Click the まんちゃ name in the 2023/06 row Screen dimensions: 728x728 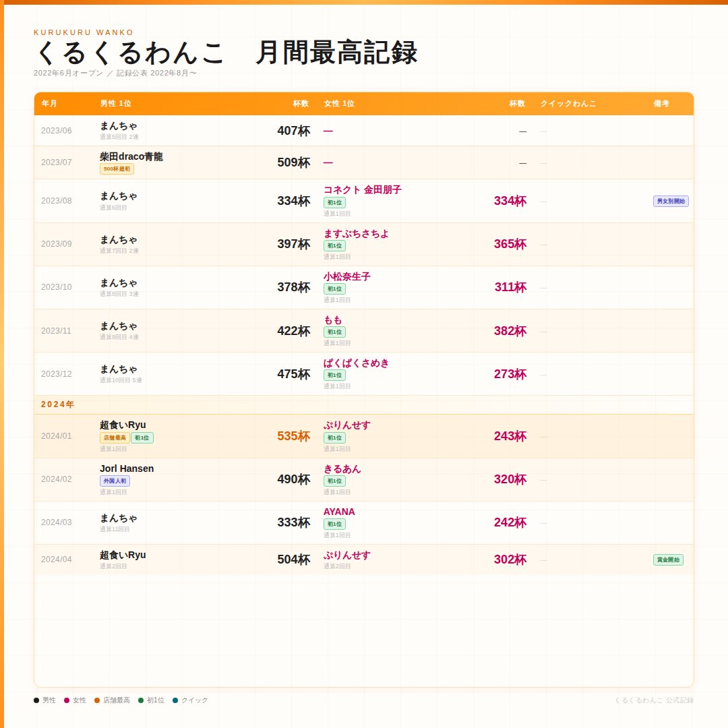tap(117, 126)
